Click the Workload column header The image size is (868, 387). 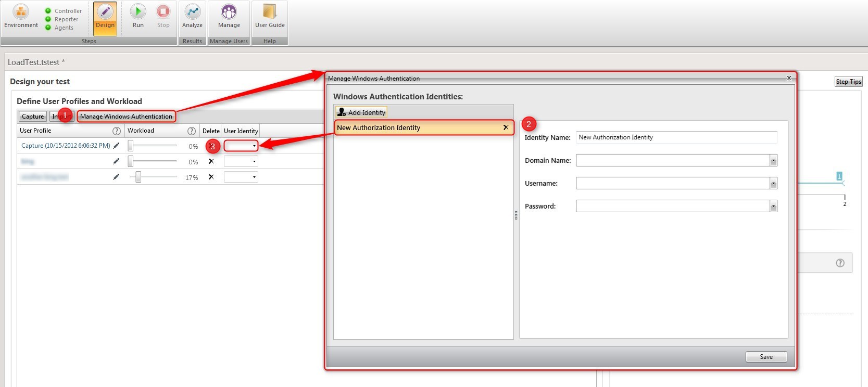pos(141,131)
